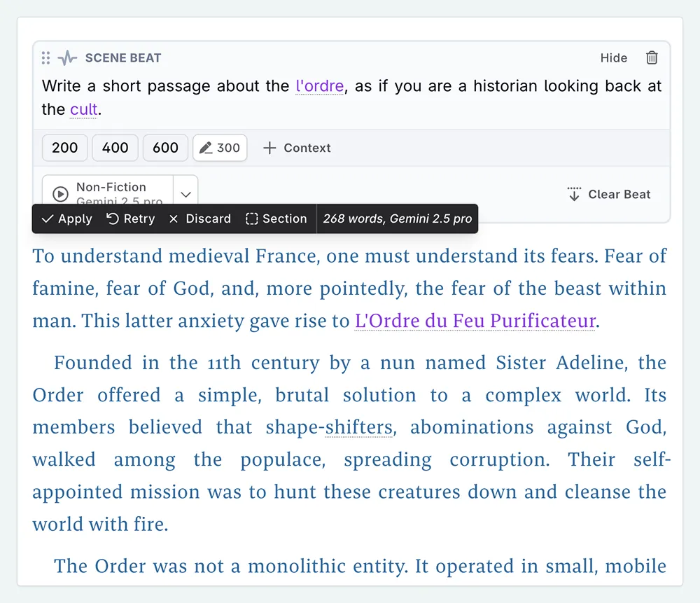Open the l'ordre codex link in prompt
Screen dimensions: 700x603
319,86
